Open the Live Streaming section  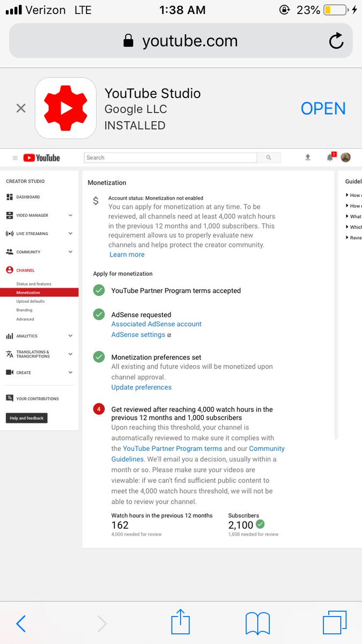(32, 233)
